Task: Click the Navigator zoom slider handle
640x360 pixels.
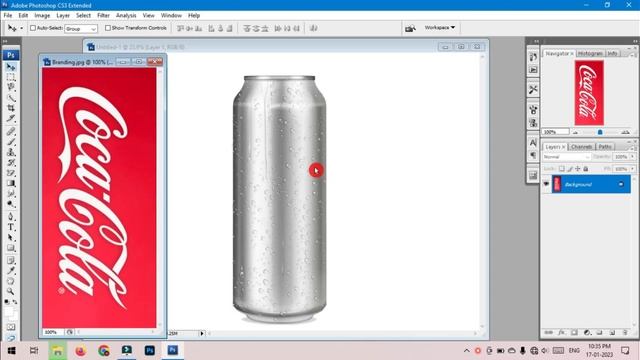Action: pyautogui.click(x=600, y=132)
